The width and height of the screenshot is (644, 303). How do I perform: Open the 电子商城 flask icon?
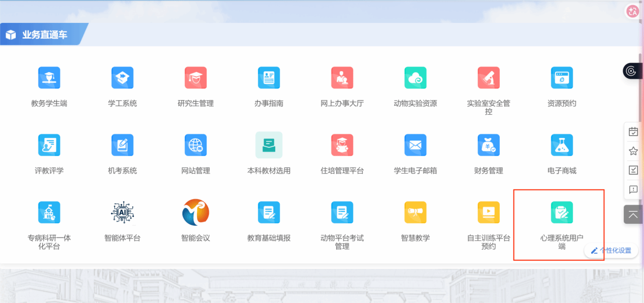pos(562,146)
